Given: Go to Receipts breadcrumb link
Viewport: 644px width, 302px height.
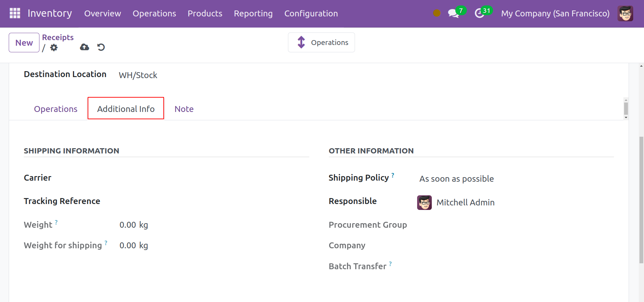Looking at the screenshot, I should tap(58, 37).
